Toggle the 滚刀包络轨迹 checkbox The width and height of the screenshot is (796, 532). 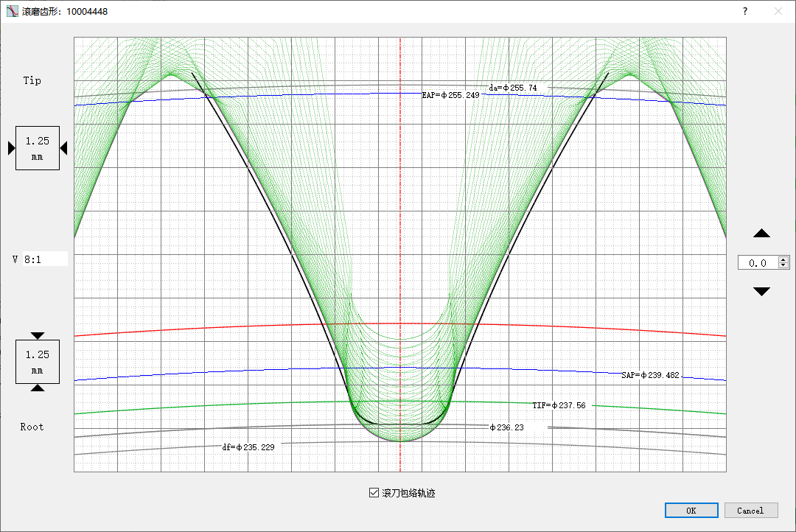coord(374,492)
